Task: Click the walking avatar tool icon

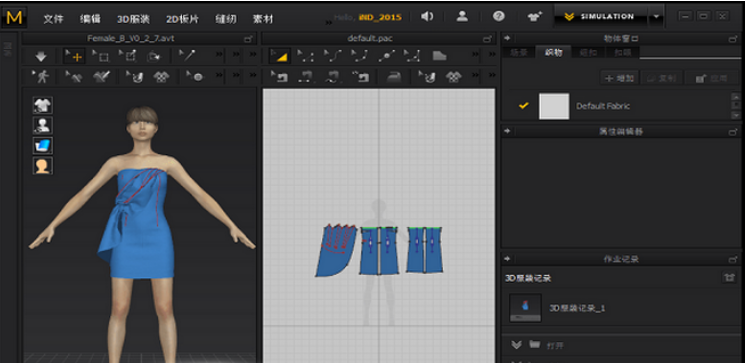Action: pyautogui.click(x=42, y=76)
